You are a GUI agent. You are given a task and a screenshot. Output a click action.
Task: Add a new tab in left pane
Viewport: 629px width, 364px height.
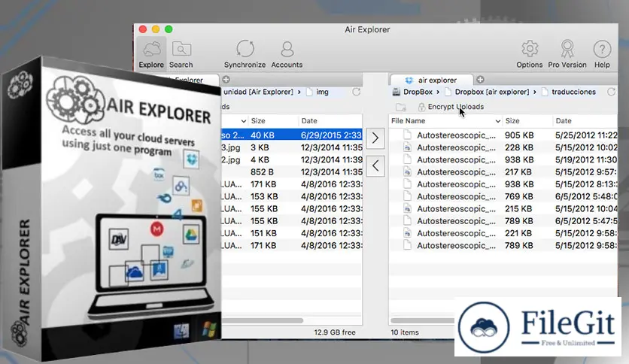[x=226, y=80]
